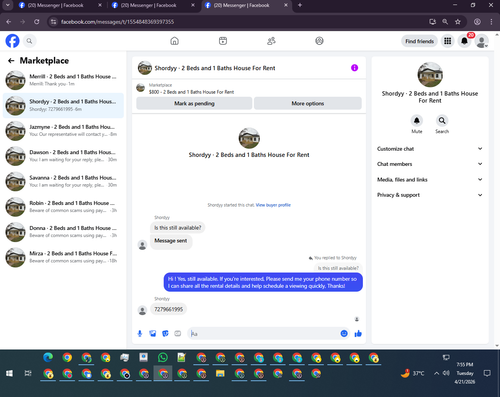
Task: Open the tab search dropdown arrow
Action: (x=7, y=5)
